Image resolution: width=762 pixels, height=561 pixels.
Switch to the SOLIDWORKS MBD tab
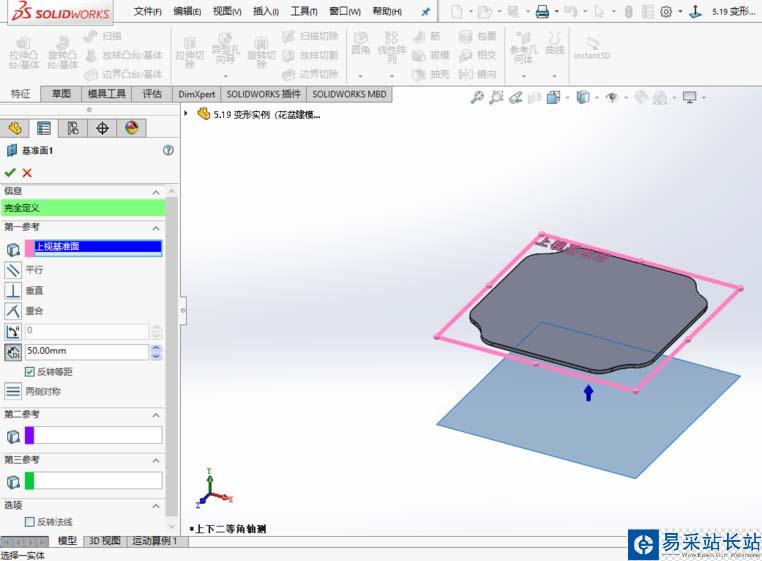pos(349,94)
